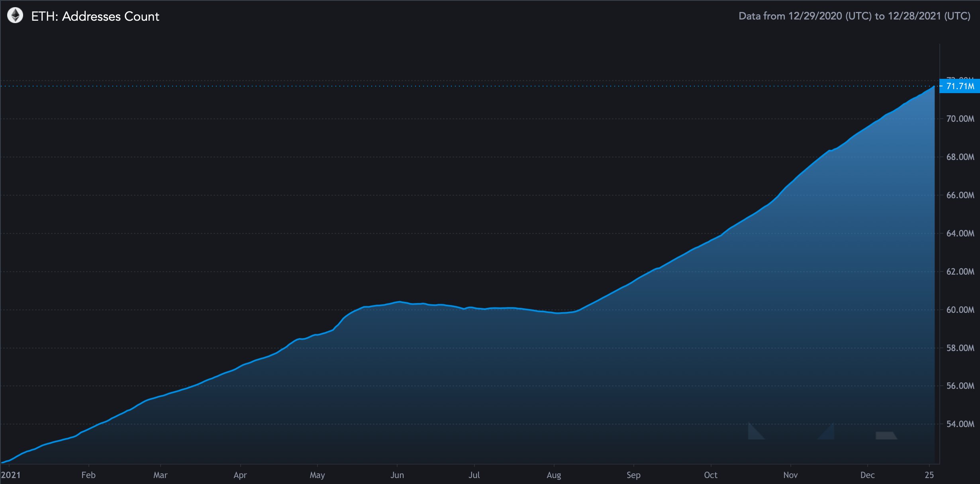Click the 25 date label on time axis
The width and height of the screenshot is (980, 484).
click(x=929, y=475)
